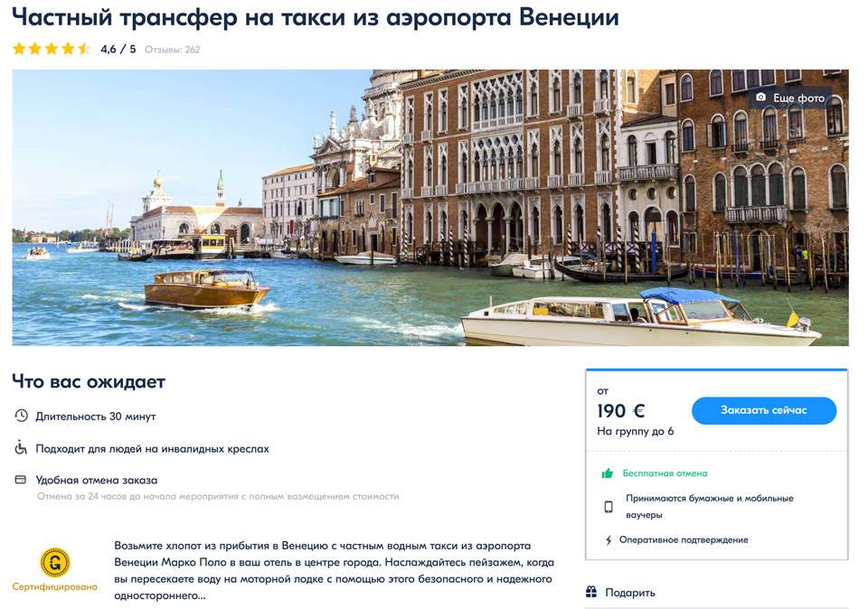The width and height of the screenshot is (868, 609).
Task: Click the Бесплатная отмена text
Action: tap(665, 473)
